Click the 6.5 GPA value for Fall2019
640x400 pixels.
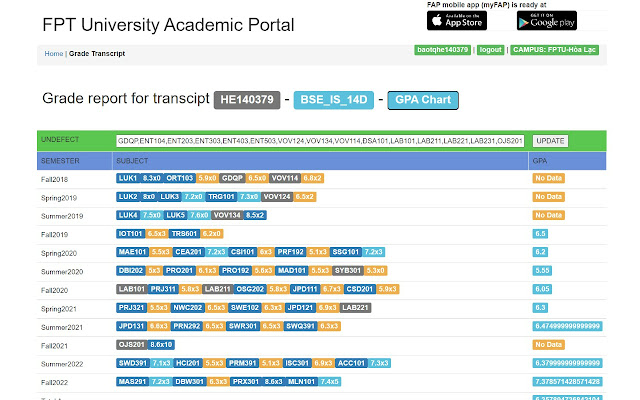pyautogui.click(x=540, y=233)
